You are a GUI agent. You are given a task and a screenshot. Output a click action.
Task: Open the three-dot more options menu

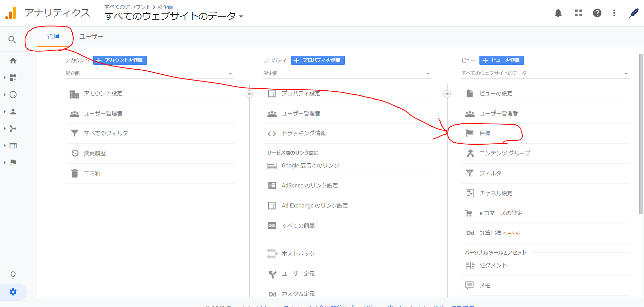coord(614,13)
